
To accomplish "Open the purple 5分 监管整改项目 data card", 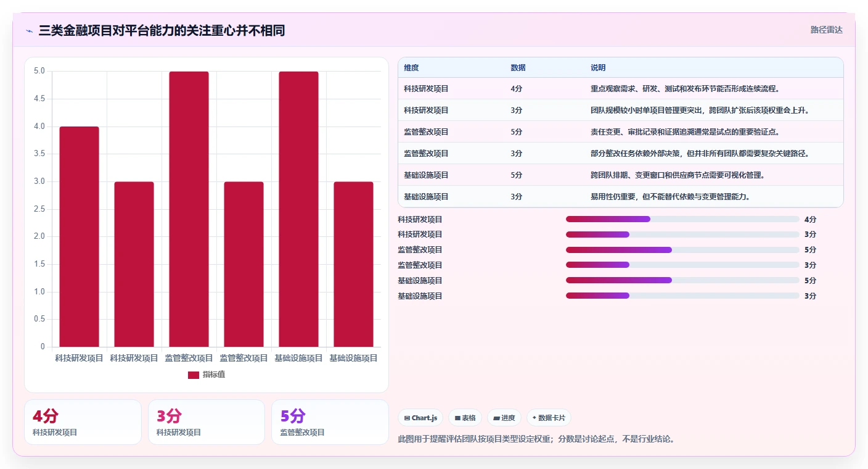I will 330,422.
